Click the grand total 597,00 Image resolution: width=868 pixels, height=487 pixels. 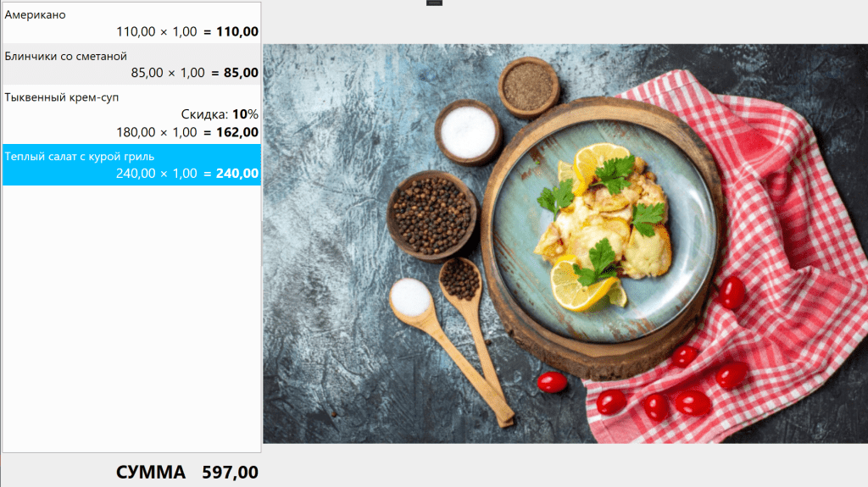[230, 472]
